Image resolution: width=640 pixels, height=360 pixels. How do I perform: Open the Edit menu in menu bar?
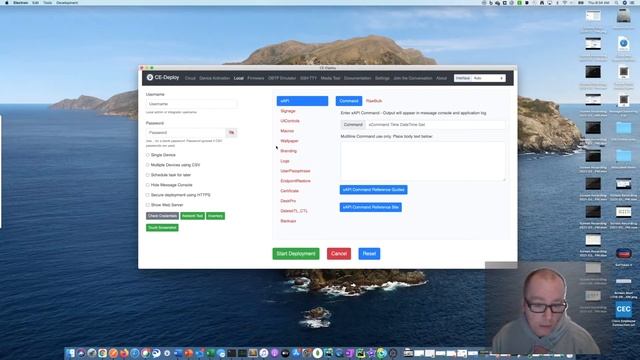pos(36,2)
